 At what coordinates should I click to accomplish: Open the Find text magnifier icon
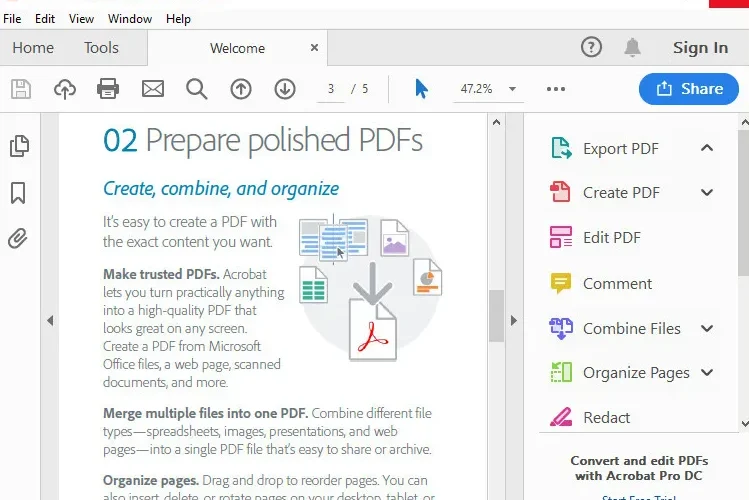pyautogui.click(x=197, y=89)
